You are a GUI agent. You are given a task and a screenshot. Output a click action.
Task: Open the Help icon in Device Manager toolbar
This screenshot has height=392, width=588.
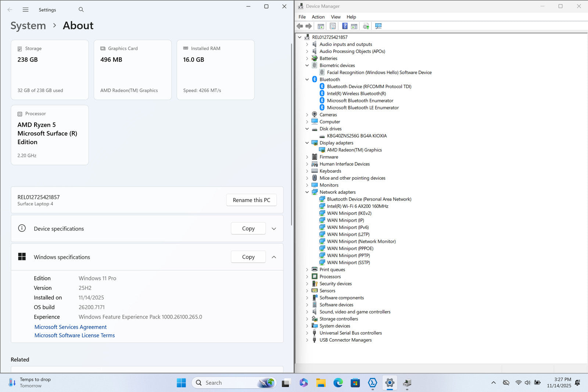coord(345,26)
